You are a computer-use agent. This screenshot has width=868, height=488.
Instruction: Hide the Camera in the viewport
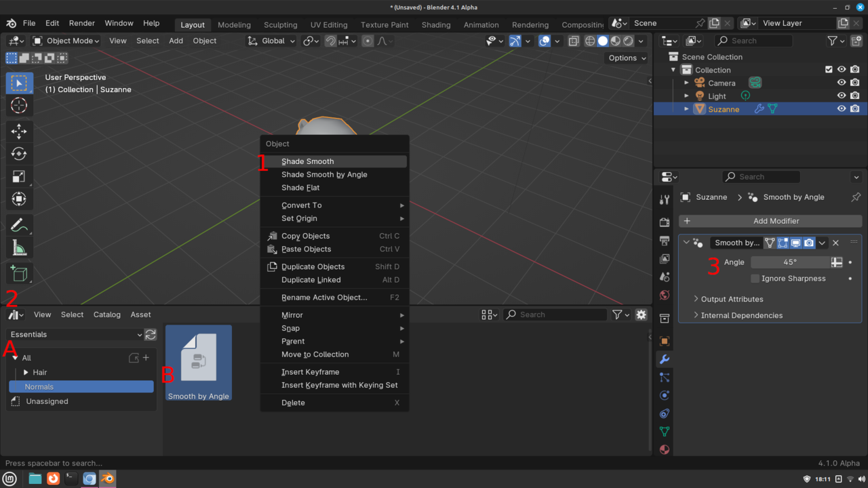(842, 83)
